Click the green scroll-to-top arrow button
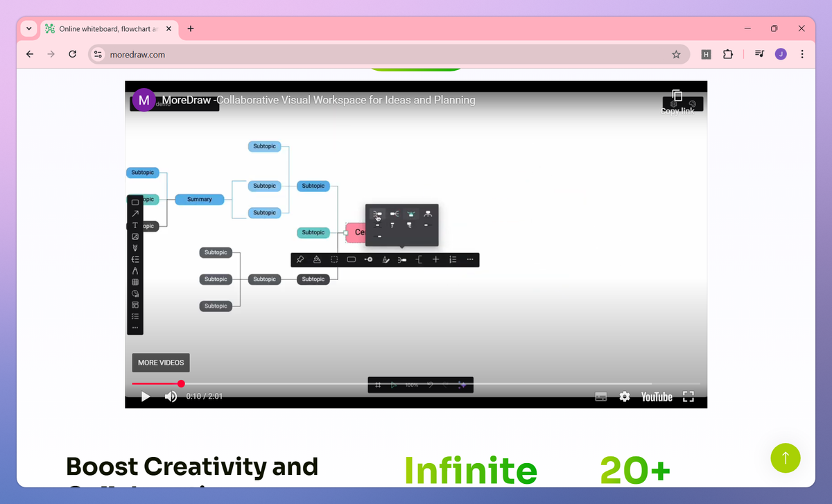This screenshot has width=832, height=504. point(786,458)
